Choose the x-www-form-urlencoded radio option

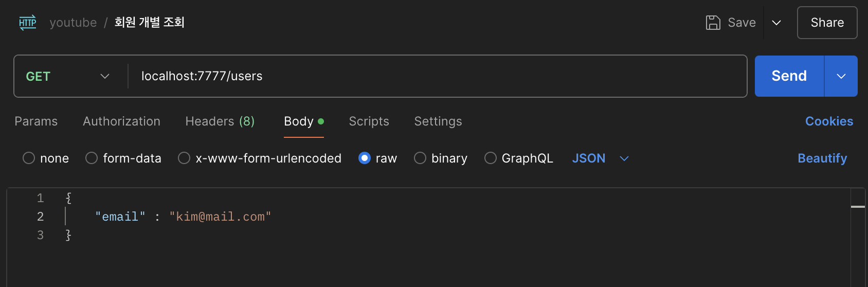[x=184, y=158]
